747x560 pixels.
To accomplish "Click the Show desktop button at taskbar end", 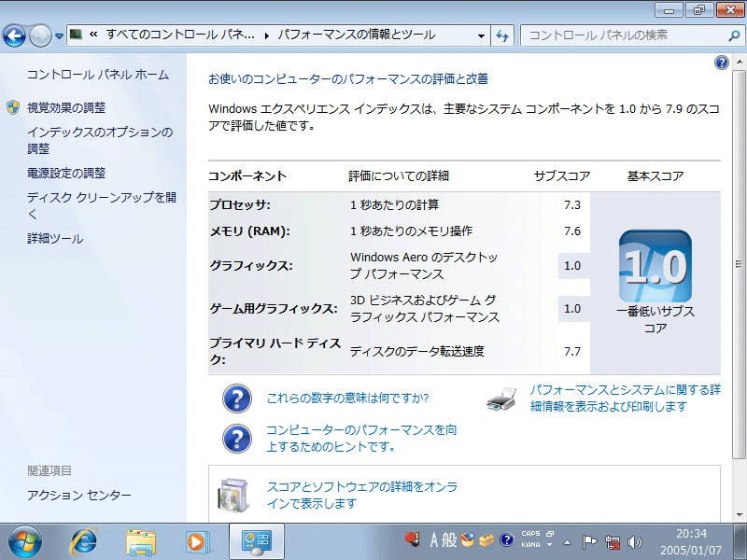I will [x=741, y=542].
